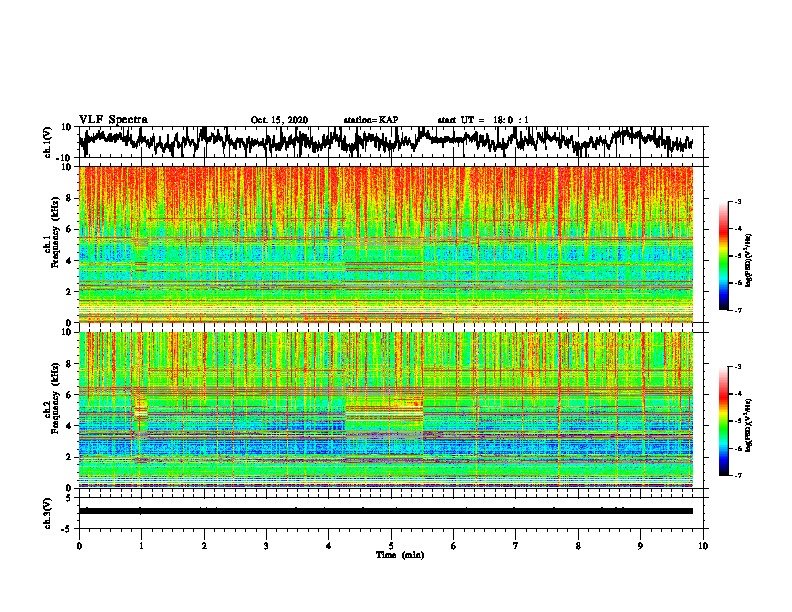792x612 pixels.
Task: Click the "Time (min)" axis title
Action: pyautogui.click(x=400, y=555)
